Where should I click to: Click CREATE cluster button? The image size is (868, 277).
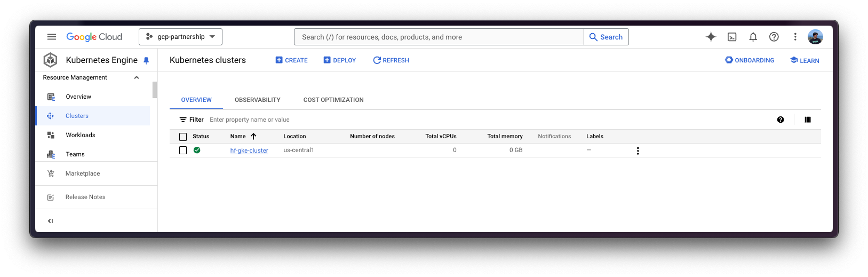[291, 60]
